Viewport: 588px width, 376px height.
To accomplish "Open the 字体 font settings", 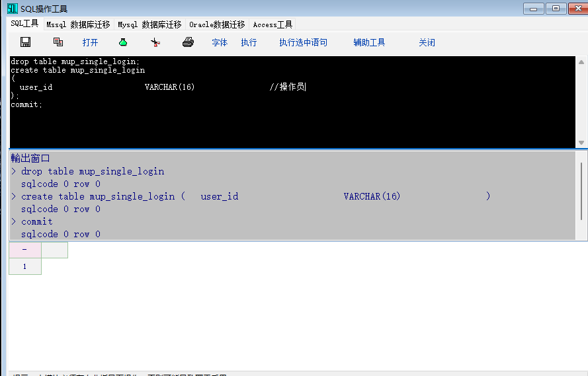I will coord(220,42).
